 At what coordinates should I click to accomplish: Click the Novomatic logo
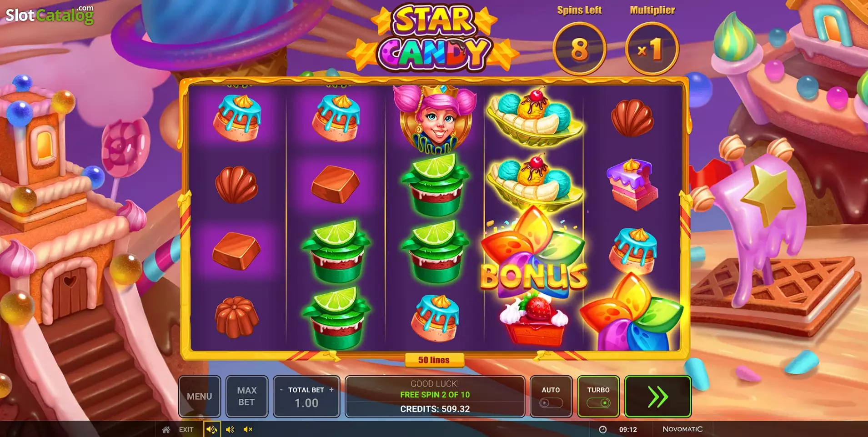tap(682, 429)
